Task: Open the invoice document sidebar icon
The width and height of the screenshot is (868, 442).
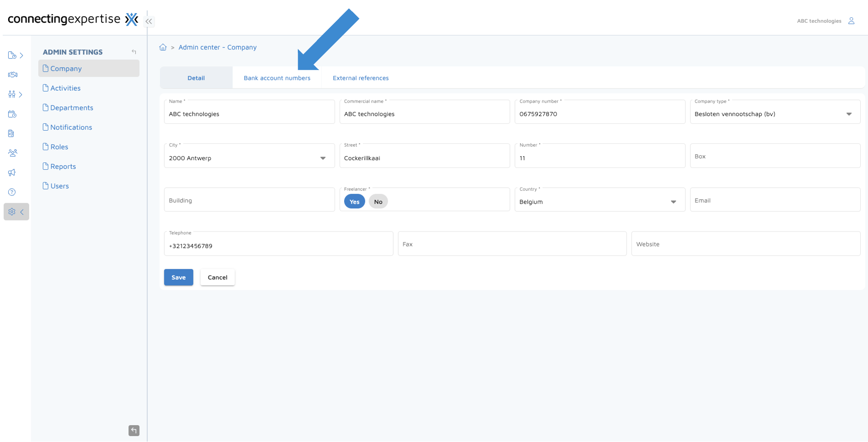Action: pos(12,133)
